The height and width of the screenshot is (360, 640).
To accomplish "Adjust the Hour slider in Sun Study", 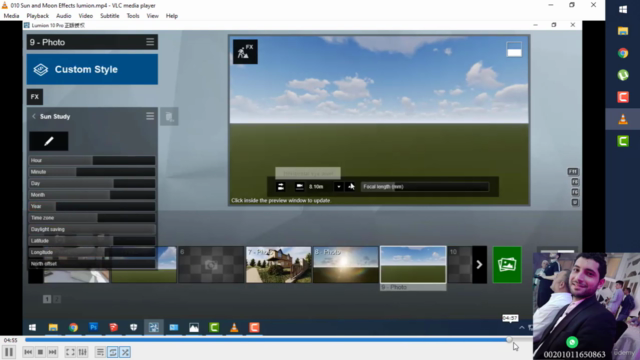I will pyautogui.click(x=92, y=160).
